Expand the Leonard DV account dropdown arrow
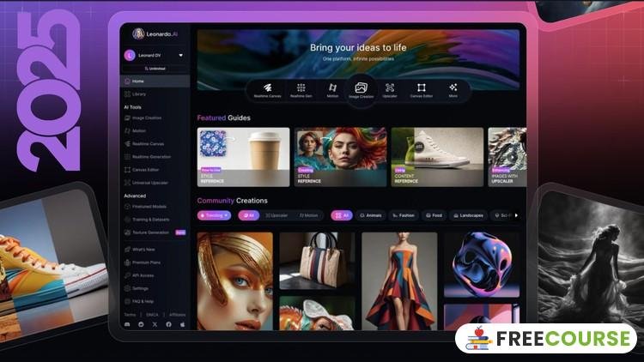The image size is (644, 362). [x=180, y=56]
